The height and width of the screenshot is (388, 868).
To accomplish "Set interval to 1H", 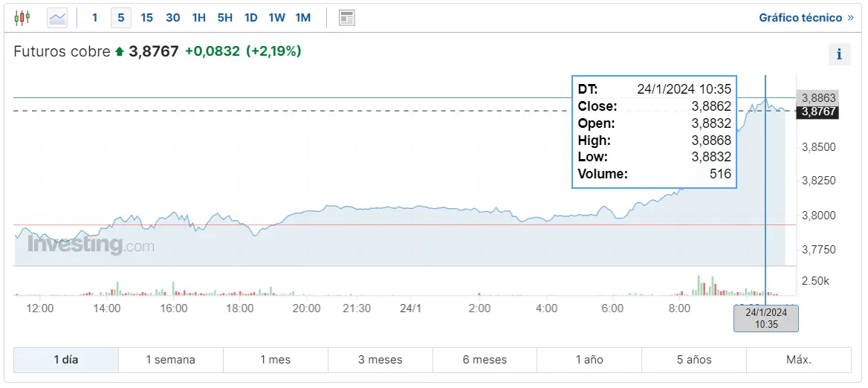I will click(198, 17).
